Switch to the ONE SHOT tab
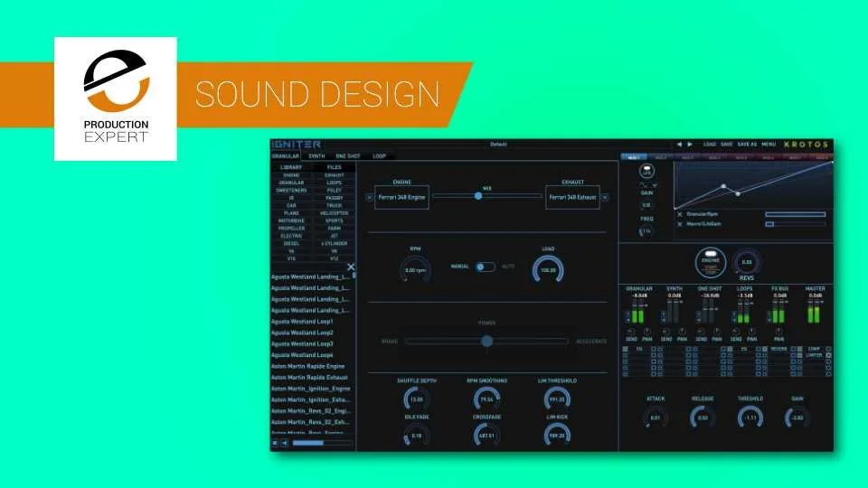The image size is (868, 488). (347, 156)
